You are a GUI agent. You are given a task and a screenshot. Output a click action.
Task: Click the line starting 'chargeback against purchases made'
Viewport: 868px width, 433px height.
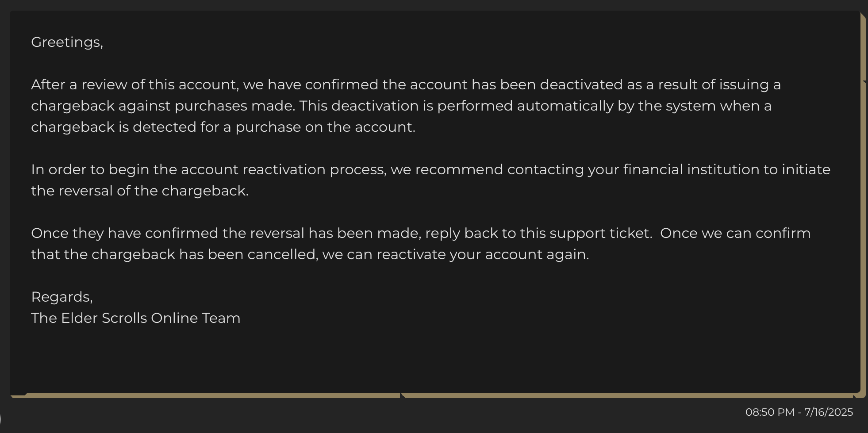[x=401, y=106]
